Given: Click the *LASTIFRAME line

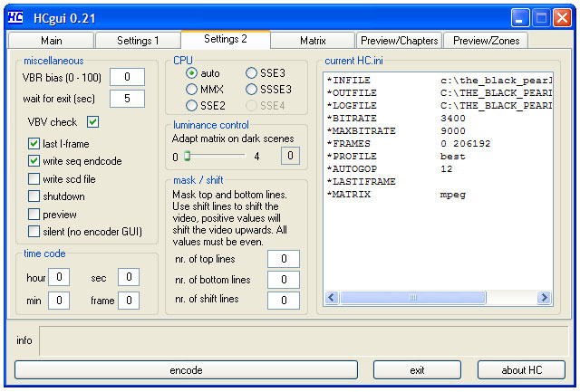Looking at the screenshot, I should [x=361, y=181].
